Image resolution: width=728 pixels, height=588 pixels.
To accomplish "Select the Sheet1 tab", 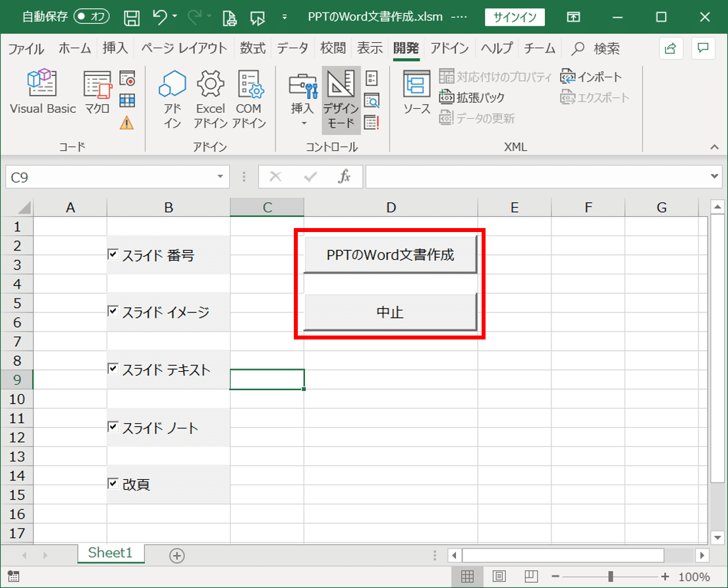I will coord(111,552).
